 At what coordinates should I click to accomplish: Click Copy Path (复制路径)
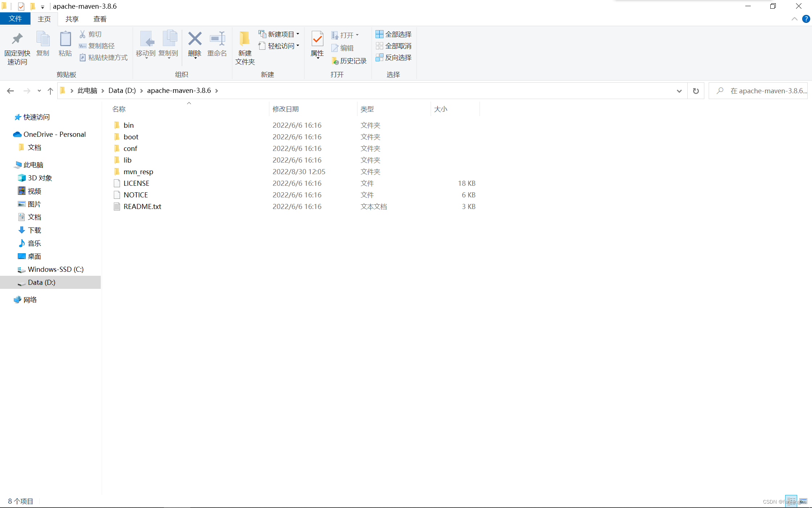pos(97,46)
